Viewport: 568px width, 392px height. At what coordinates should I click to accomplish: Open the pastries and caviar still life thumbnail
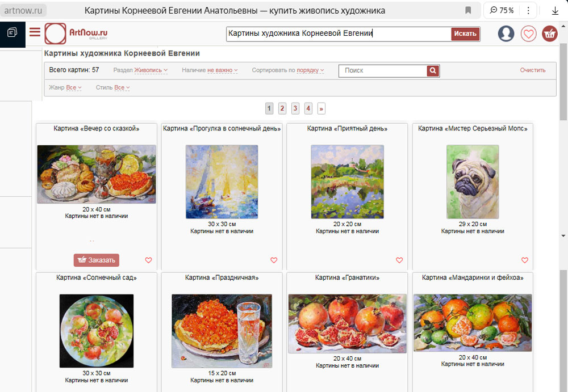(x=97, y=174)
